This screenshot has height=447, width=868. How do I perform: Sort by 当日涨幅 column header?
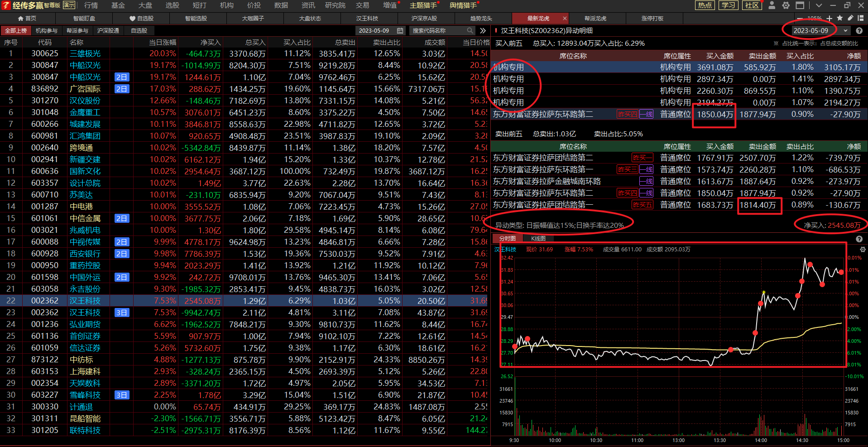(163, 42)
